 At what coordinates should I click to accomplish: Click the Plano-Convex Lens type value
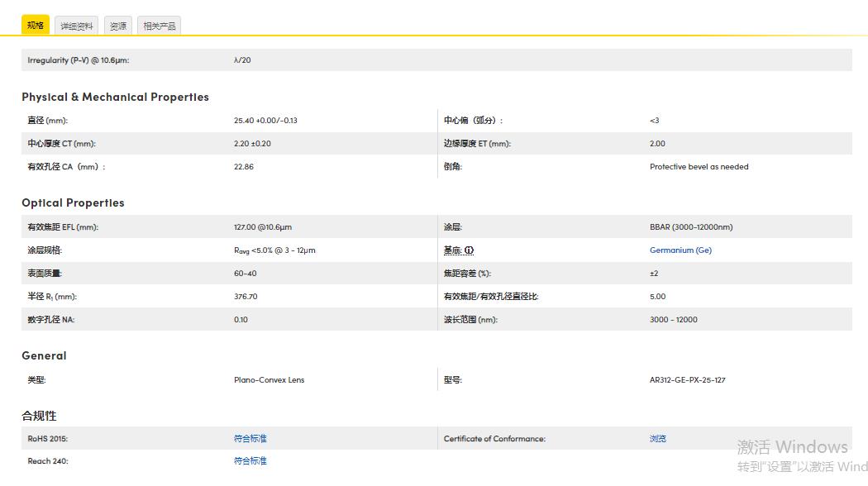[x=269, y=380]
